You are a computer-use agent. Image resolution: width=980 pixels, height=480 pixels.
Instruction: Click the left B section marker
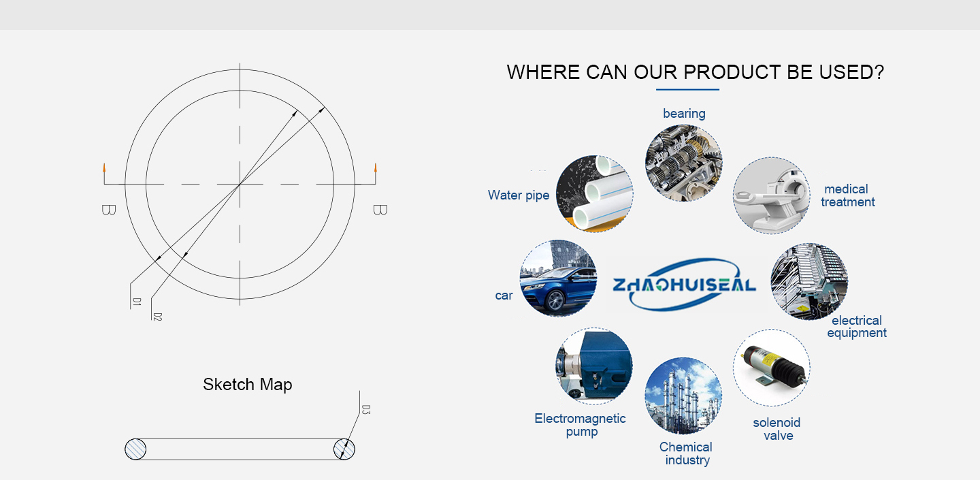click(108, 210)
